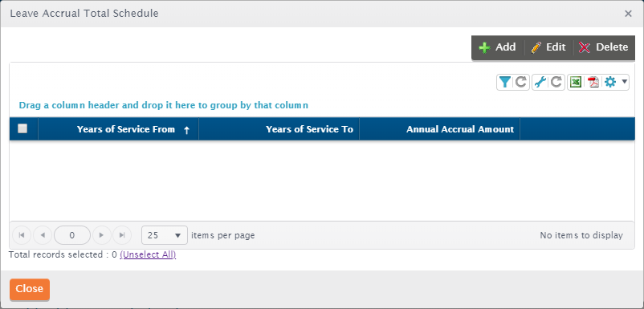Click the Edit button
This screenshot has height=309, width=644.
click(x=548, y=47)
